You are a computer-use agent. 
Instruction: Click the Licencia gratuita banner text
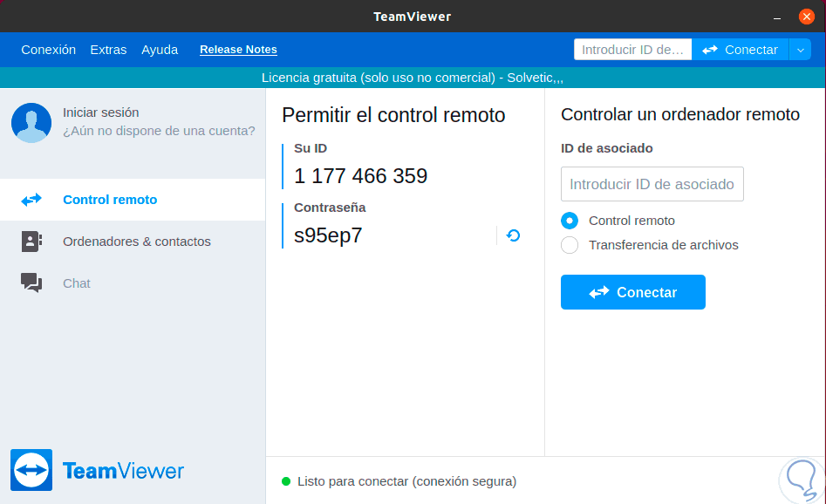413,78
